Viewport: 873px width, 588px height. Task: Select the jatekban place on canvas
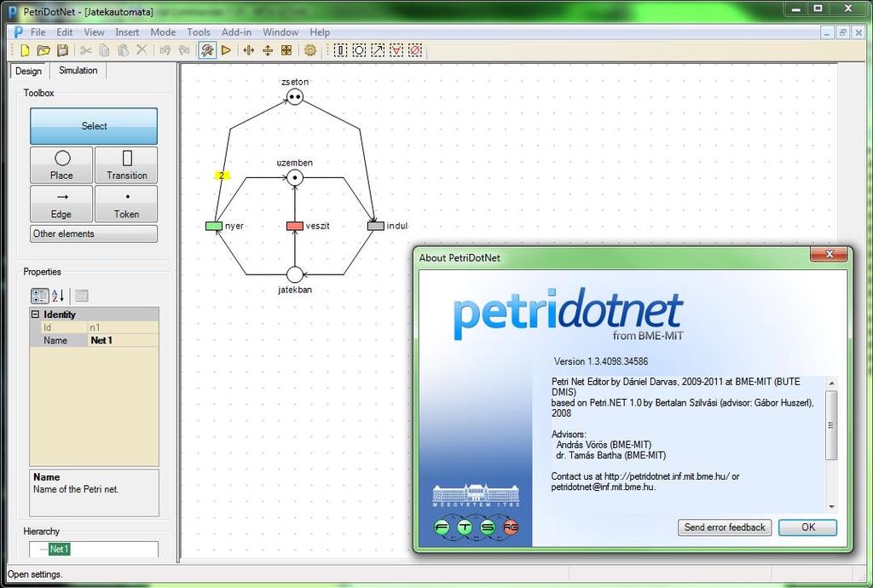(295, 274)
